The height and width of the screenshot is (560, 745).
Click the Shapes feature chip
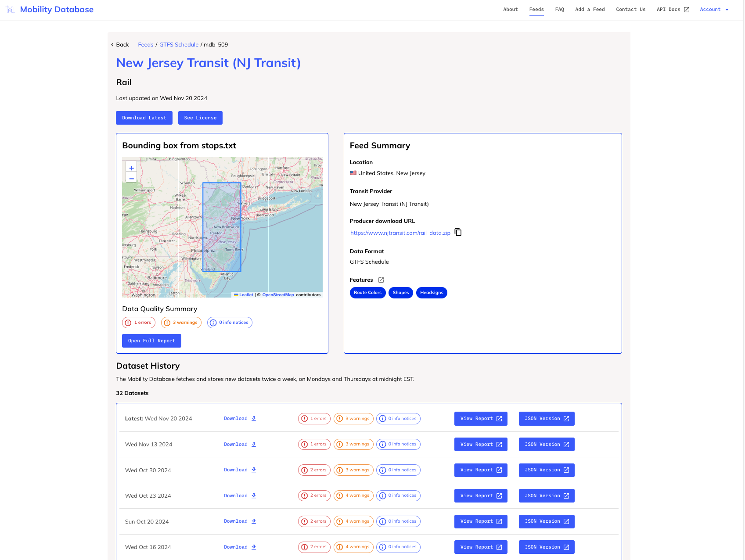point(401,293)
